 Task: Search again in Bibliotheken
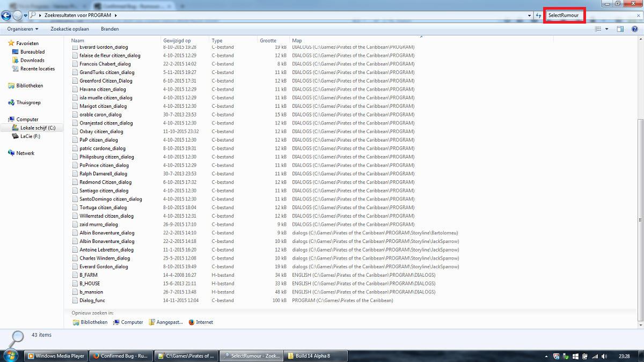pos(90,322)
